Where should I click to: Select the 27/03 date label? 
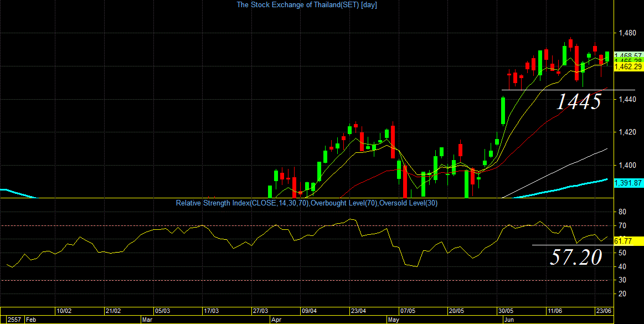pyautogui.click(x=260, y=311)
